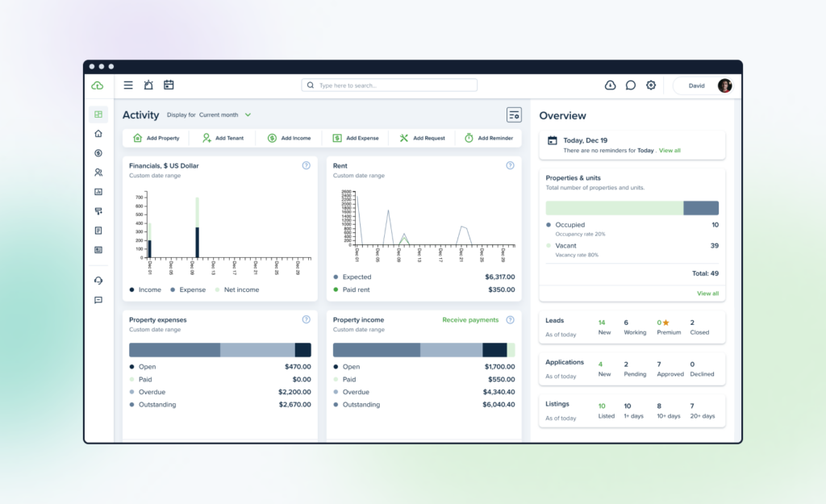The image size is (826, 504).
Task: Open the settings gear icon
Action: click(651, 85)
